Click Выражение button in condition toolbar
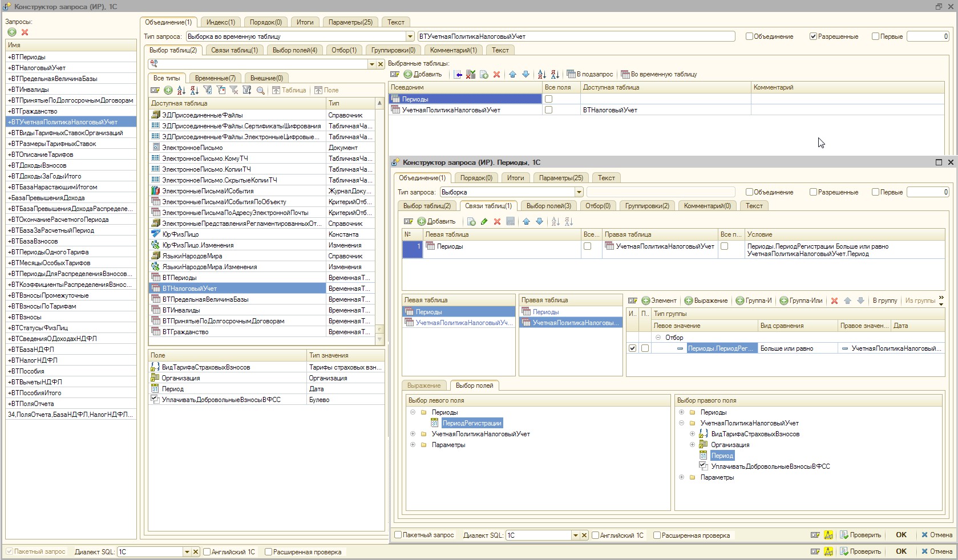Screen dimensions: 958x560 (x=706, y=301)
